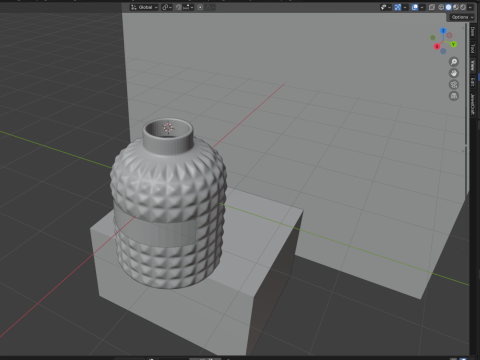
Task: Switch to solid viewport shading
Action: pos(448,7)
